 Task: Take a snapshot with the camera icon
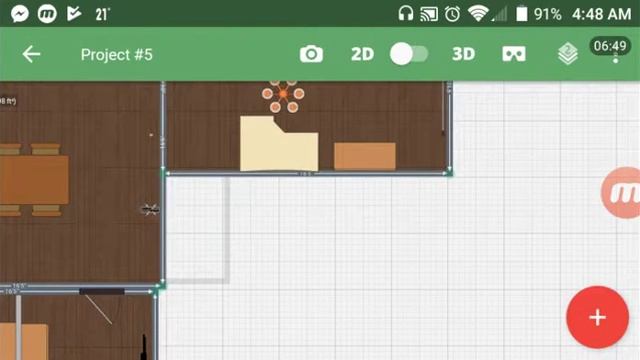[x=311, y=54]
